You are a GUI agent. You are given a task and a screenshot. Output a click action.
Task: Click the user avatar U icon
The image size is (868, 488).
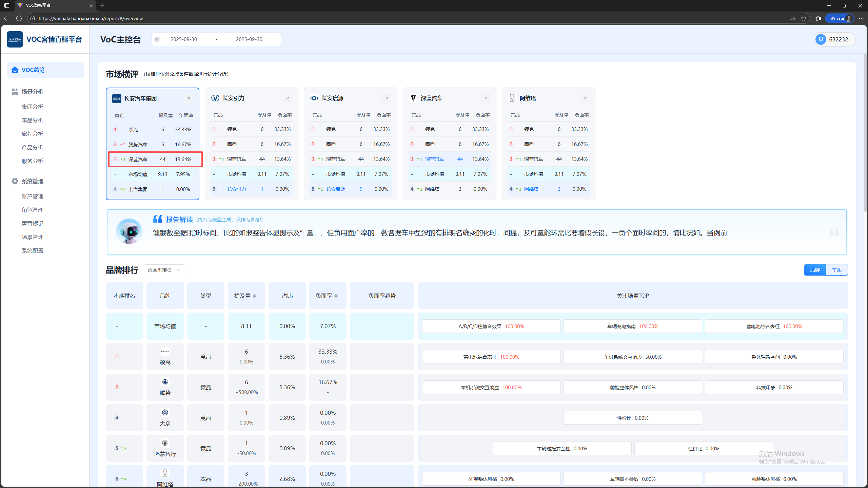pos(821,39)
